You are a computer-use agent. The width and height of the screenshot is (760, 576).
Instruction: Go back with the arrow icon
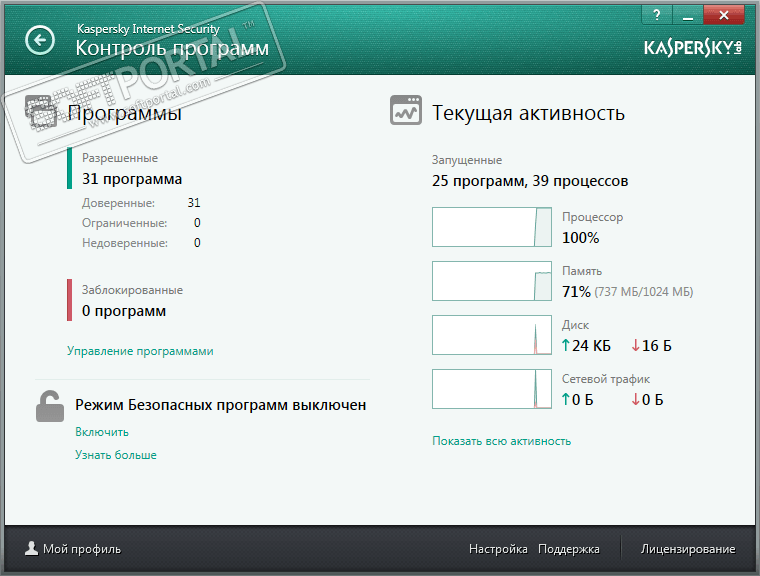click(x=40, y=40)
